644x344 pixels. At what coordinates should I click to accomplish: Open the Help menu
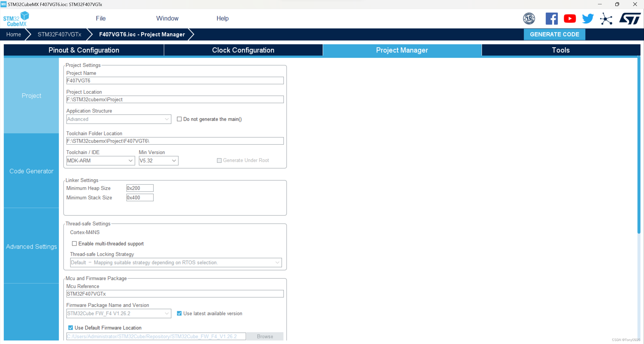point(223,18)
